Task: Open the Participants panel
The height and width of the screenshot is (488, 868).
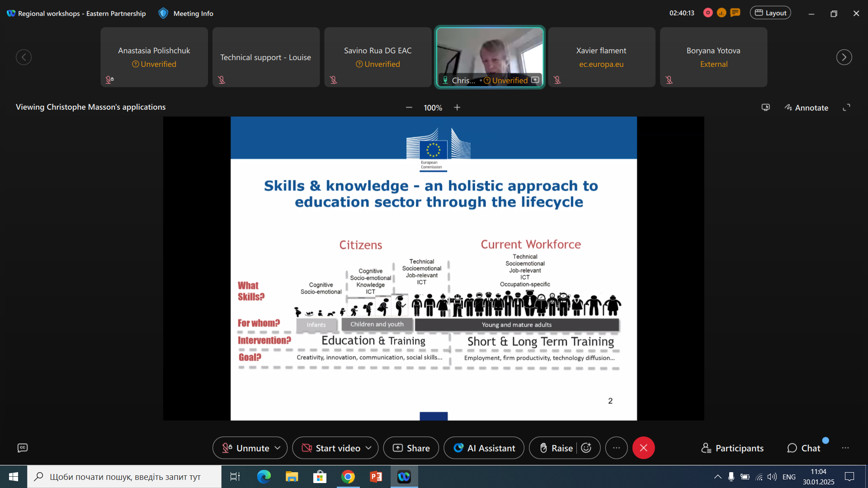Action: [732, 448]
